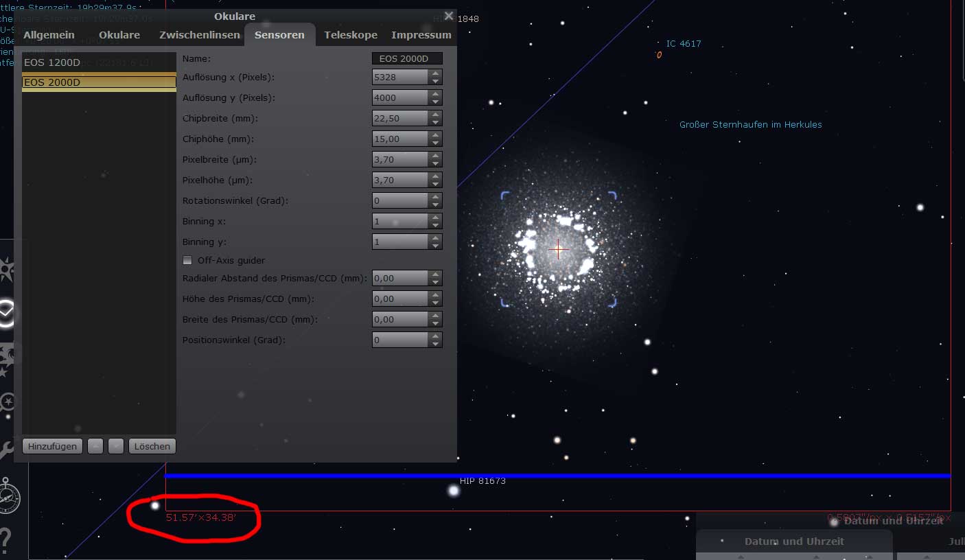Click the Chipbreite value field

point(400,119)
